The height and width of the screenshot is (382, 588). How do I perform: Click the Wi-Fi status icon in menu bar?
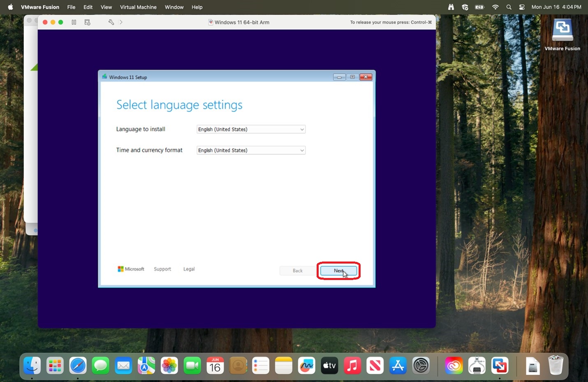tap(495, 7)
